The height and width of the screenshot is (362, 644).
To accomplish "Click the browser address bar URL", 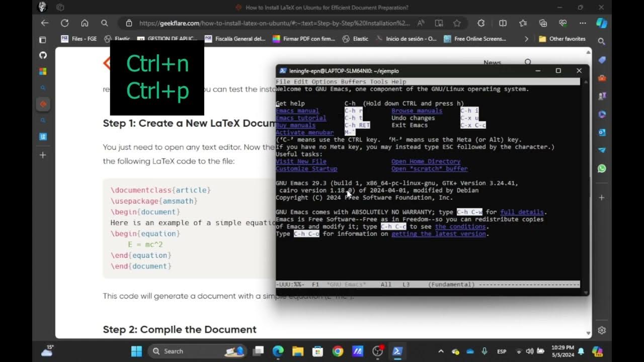I will (x=274, y=23).
